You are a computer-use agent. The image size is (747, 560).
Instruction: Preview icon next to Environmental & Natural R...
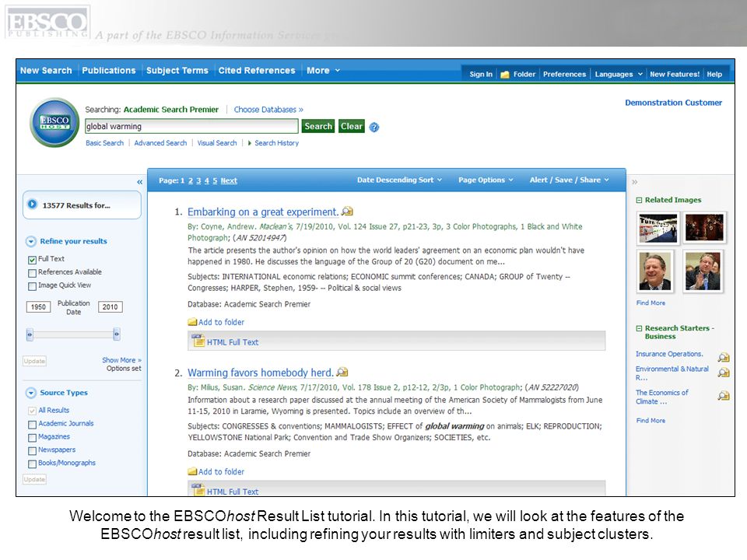(x=724, y=373)
